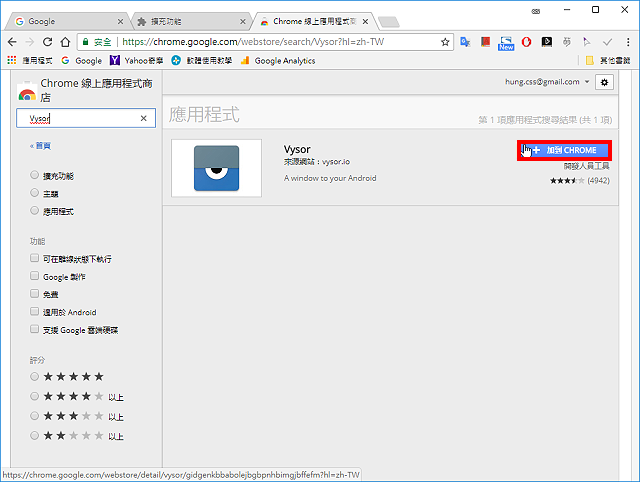The image size is (640, 482).
Task: Click the address bar URL
Action: (x=253, y=42)
